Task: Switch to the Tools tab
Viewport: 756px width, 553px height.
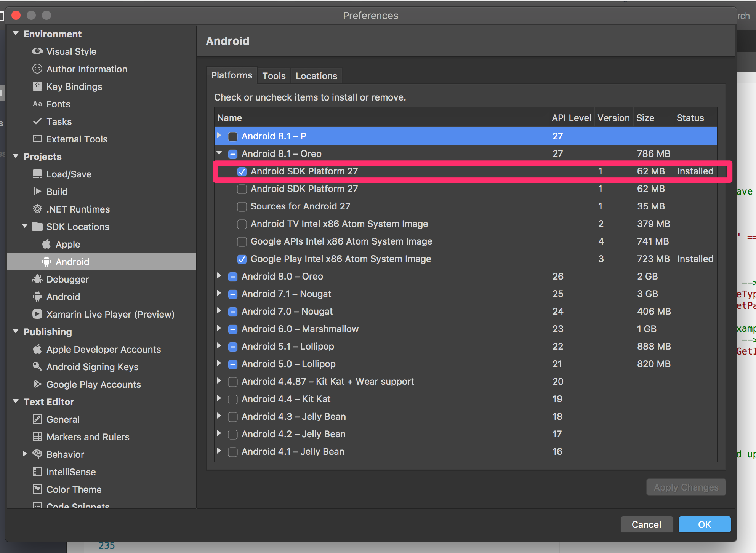Action: 274,75
